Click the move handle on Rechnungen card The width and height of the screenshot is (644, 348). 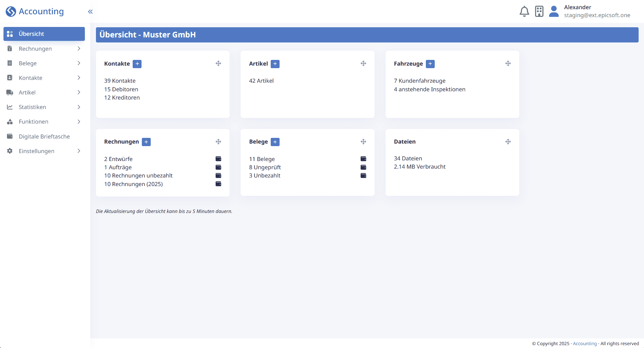coord(218,142)
